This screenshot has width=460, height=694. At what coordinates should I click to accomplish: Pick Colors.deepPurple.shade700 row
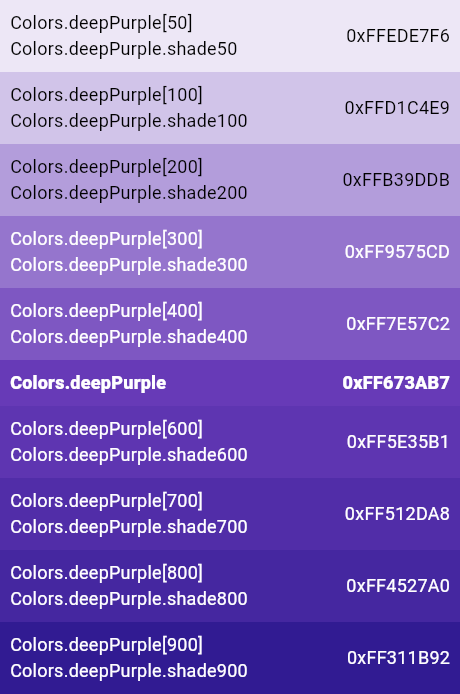(x=230, y=514)
